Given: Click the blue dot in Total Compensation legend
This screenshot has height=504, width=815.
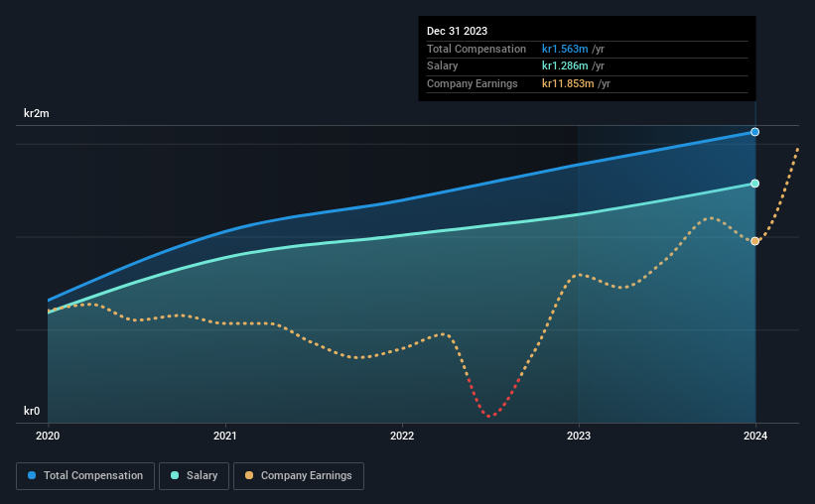Looking at the screenshot, I should pos(32,475).
